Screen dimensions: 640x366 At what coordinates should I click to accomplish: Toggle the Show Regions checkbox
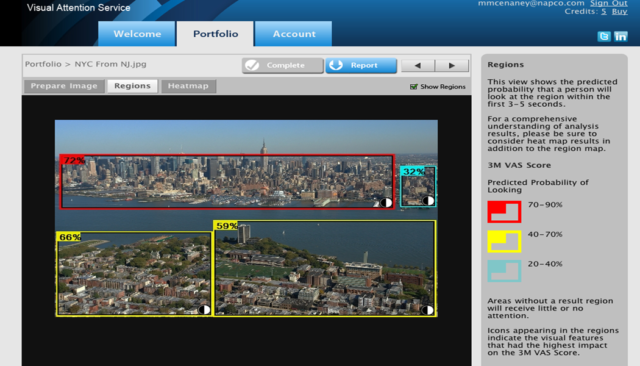[x=413, y=87]
